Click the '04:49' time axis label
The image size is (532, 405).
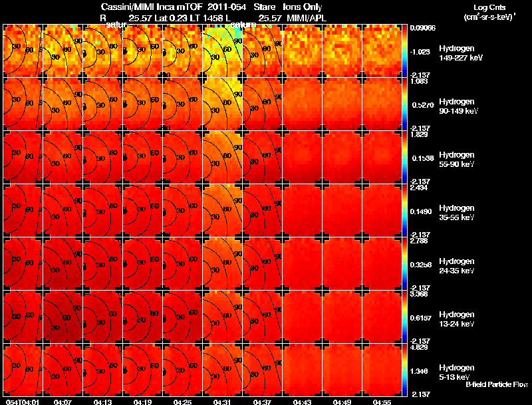pos(342,402)
